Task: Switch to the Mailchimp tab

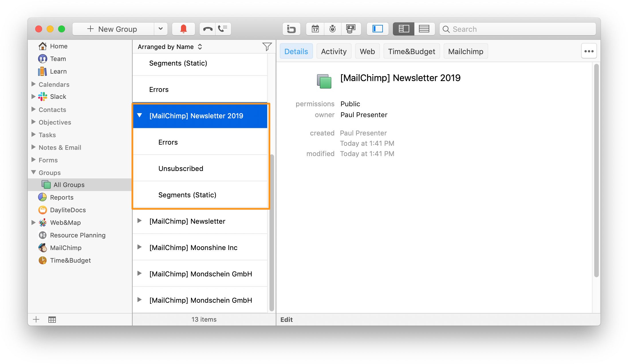Action: click(x=466, y=51)
